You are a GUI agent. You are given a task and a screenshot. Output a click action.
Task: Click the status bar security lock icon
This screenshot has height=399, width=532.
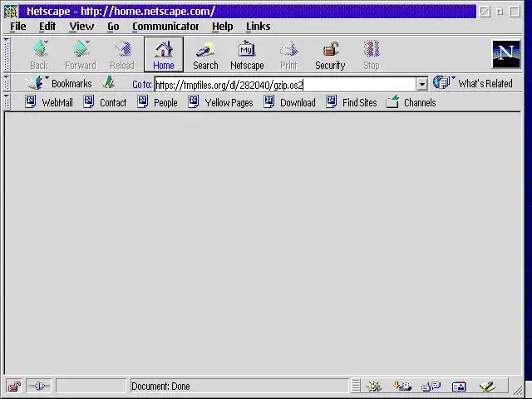14,386
